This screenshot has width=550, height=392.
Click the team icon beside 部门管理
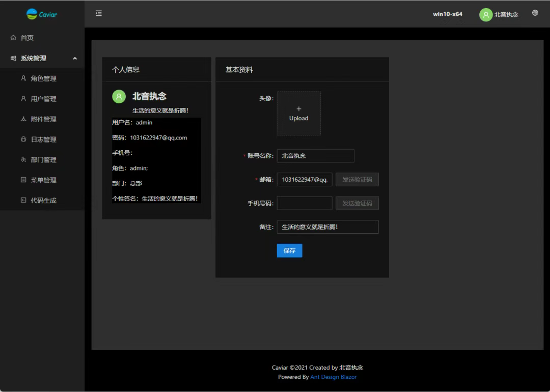coord(23,159)
